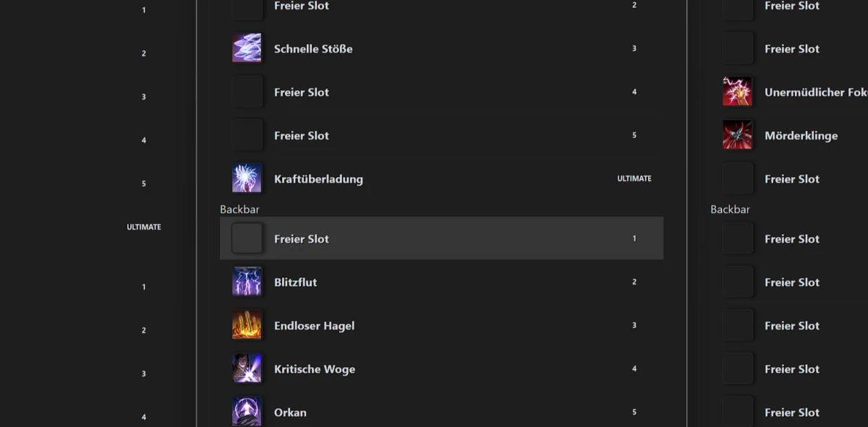Select the Mörderklinge skill icon
Image resolution: width=868 pixels, height=427 pixels.
(737, 135)
